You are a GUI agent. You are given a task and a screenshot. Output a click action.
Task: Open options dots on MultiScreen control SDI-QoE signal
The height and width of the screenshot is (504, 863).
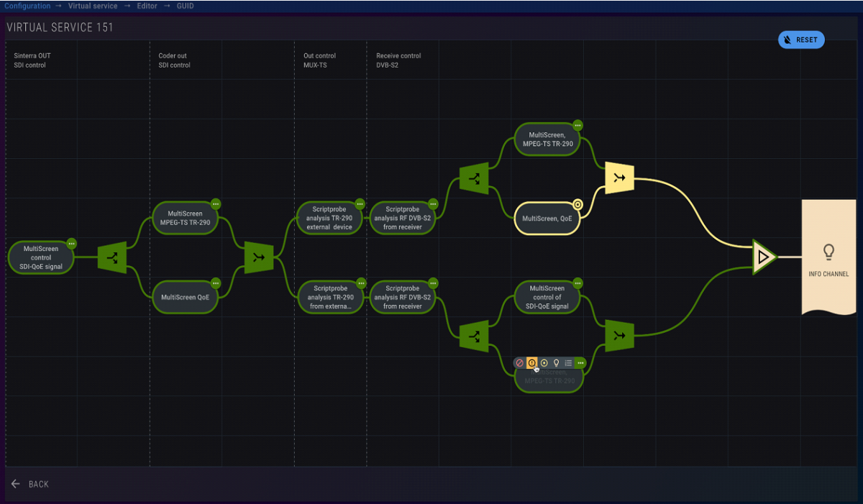click(x=71, y=243)
